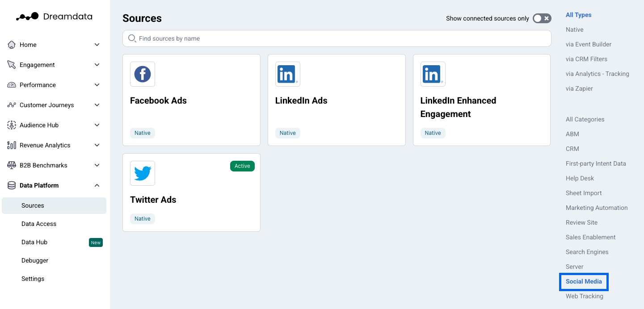
Task: Select the Review Site category
Action: pos(581,222)
